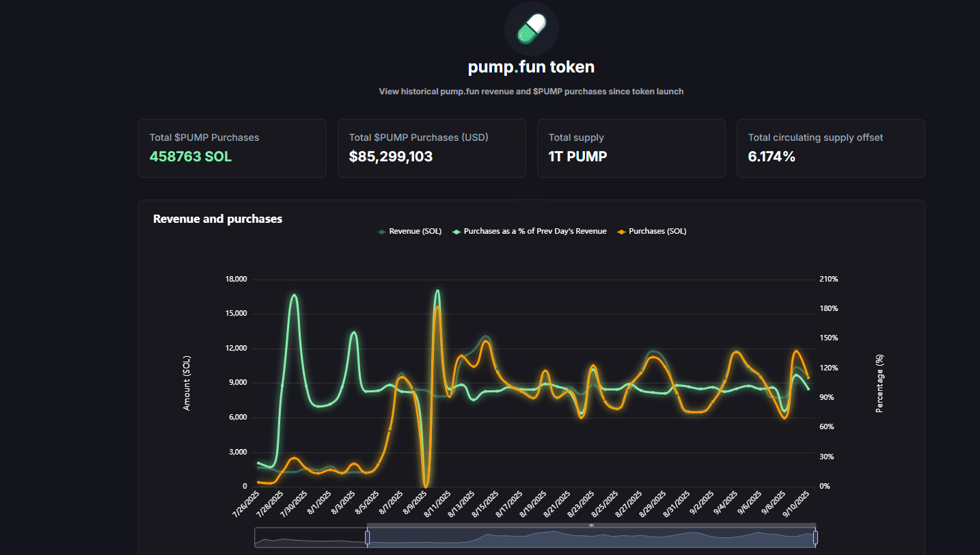The width and height of the screenshot is (980, 555).
Task: Click the 30% right axis label
Action: [x=828, y=457]
